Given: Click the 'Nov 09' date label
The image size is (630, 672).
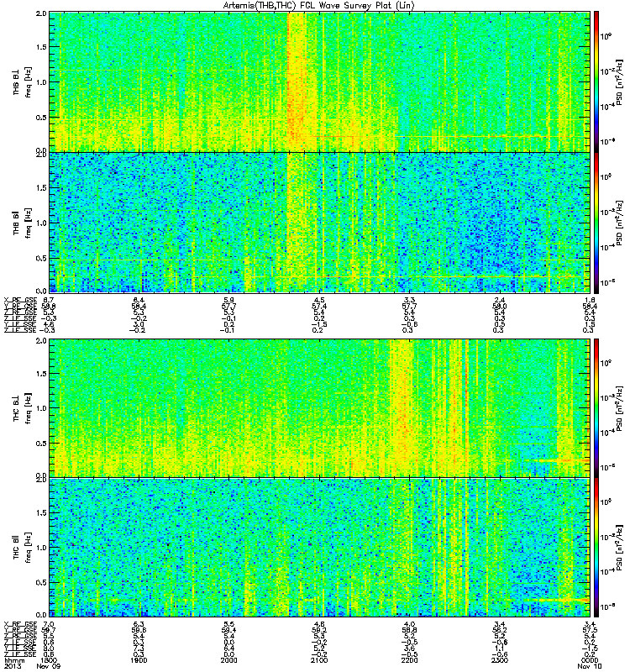Looking at the screenshot, I should (49, 666).
